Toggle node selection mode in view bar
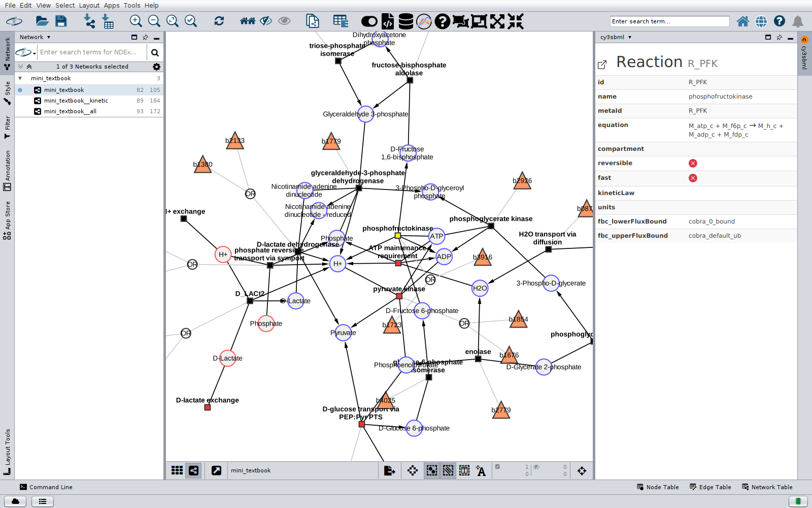The height and width of the screenshot is (508, 812). tap(432, 470)
